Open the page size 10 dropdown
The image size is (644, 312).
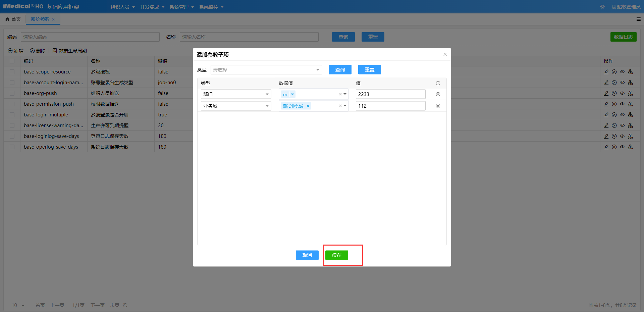pyautogui.click(x=18, y=305)
